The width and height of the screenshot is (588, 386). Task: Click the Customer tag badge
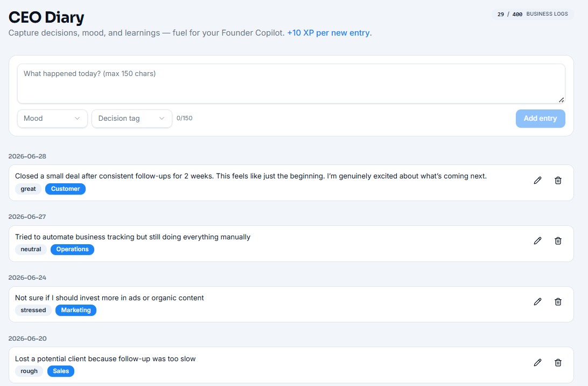coord(65,189)
